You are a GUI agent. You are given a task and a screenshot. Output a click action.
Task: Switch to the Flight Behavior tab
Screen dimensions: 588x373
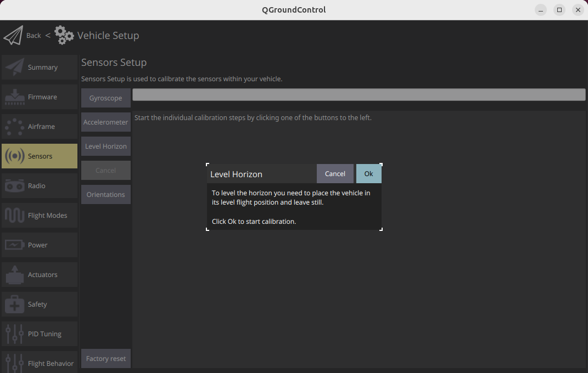(x=40, y=363)
